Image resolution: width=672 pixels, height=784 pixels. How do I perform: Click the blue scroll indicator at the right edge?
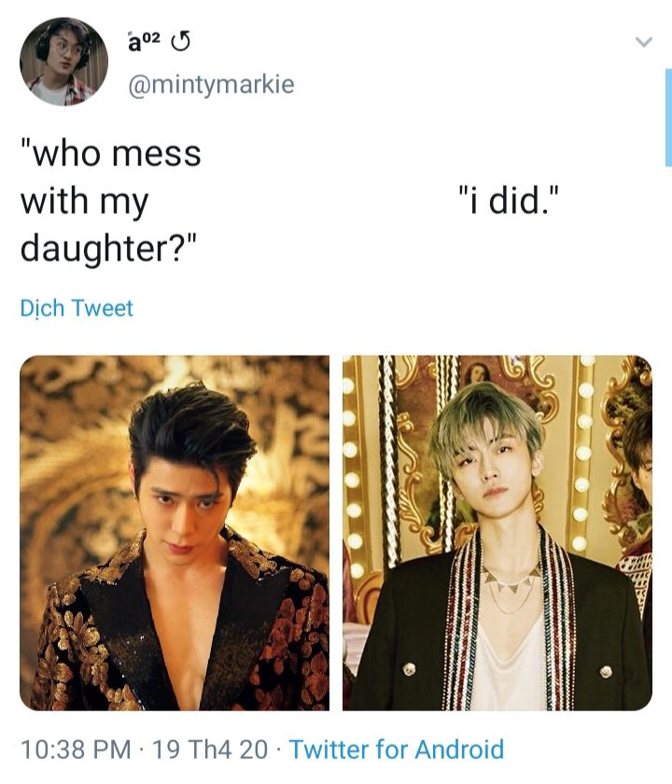tap(668, 118)
